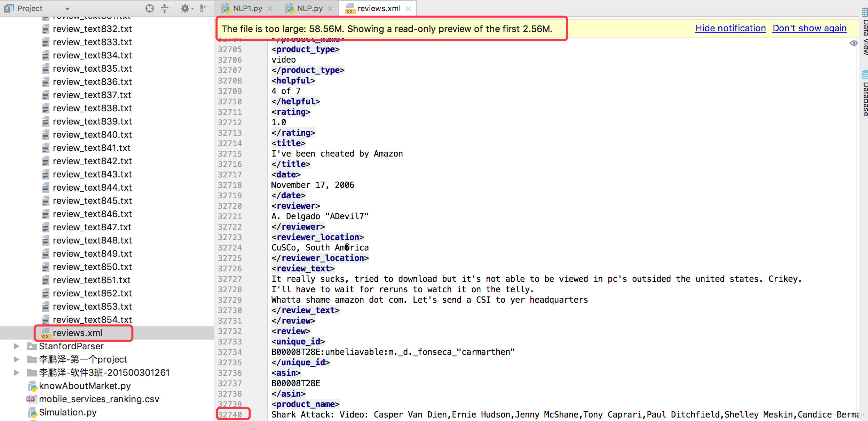Click the 'video' product type value

pyautogui.click(x=283, y=60)
